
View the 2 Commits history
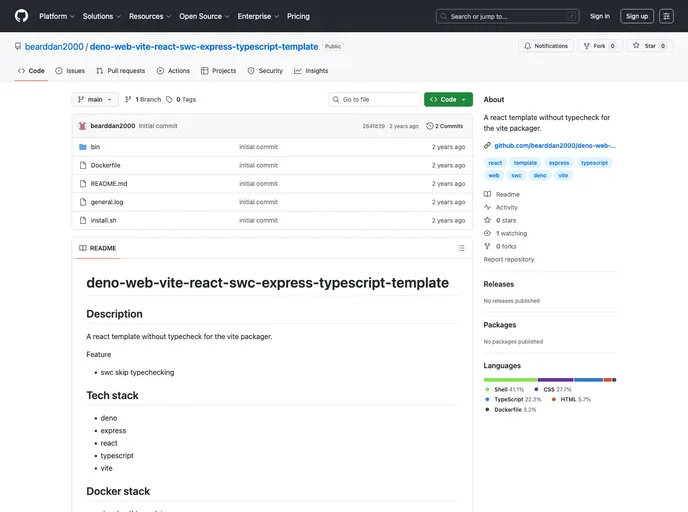pyautogui.click(x=444, y=126)
